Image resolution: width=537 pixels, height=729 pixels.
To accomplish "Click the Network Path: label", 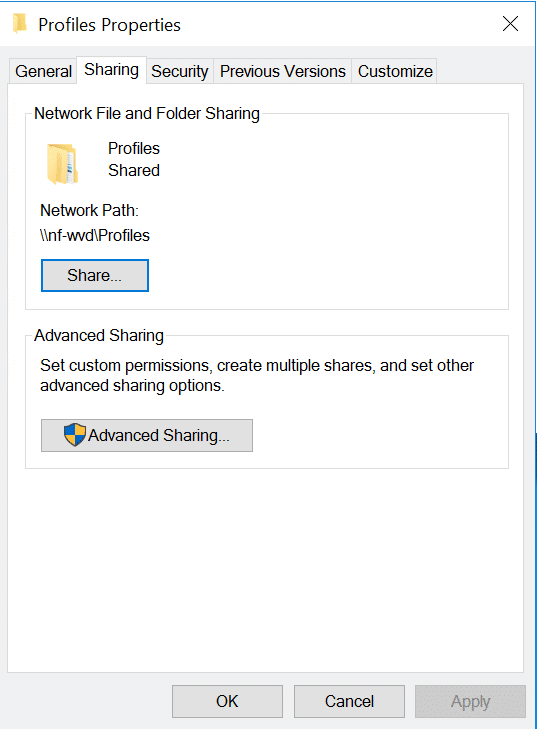I will (90, 211).
